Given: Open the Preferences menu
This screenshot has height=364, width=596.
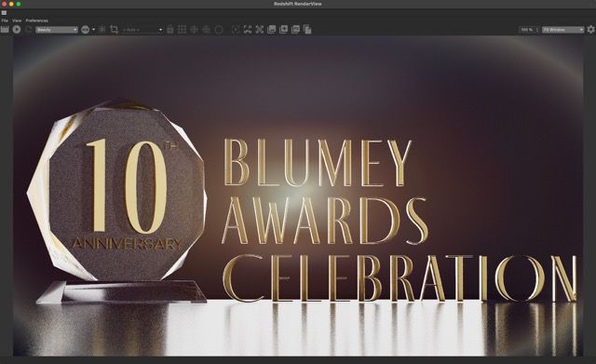Looking at the screenshot, I should tap(37, 20).
